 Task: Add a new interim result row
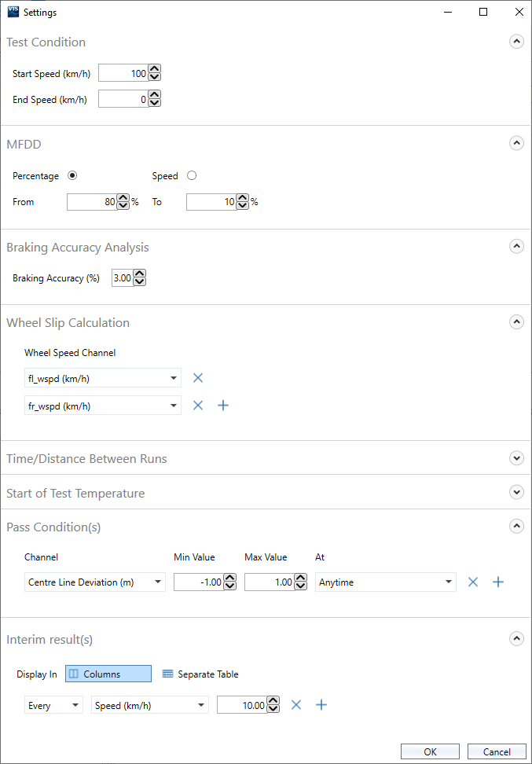321,705
